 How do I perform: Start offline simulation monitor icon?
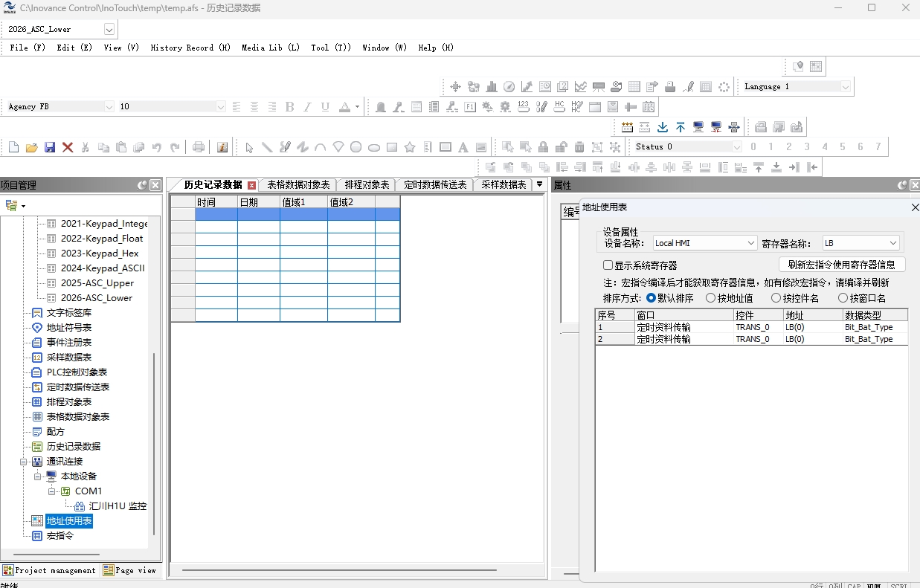pos(716,127)
